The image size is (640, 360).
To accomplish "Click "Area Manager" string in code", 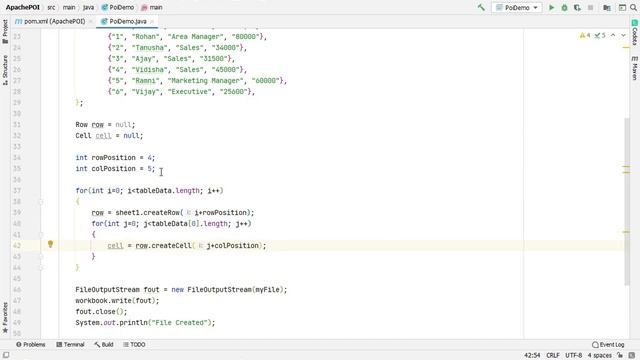I will [x=196, y=37].
